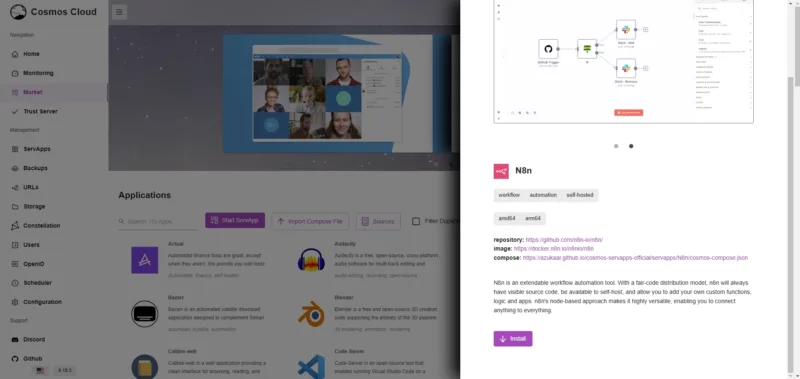The height and width of the screenshot is (379, 800).
Task: Select the first carousel dot indicator
Action: (616, 146)
